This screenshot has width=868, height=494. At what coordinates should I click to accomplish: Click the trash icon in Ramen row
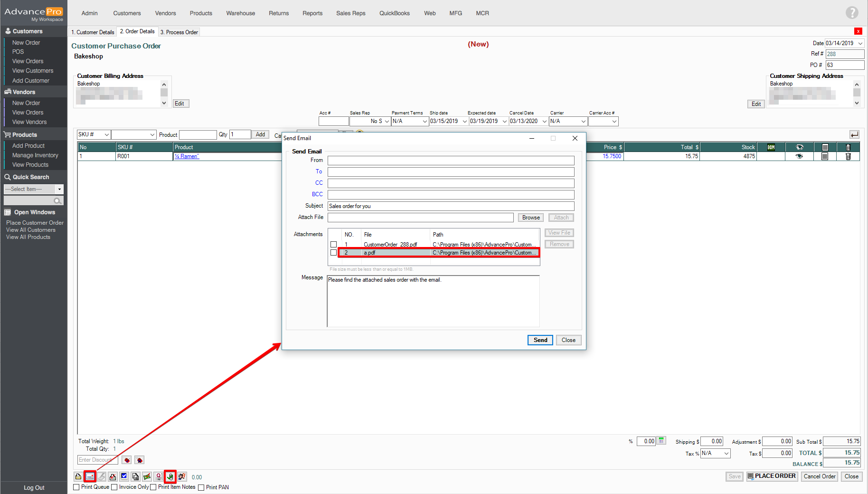[848, 156]
